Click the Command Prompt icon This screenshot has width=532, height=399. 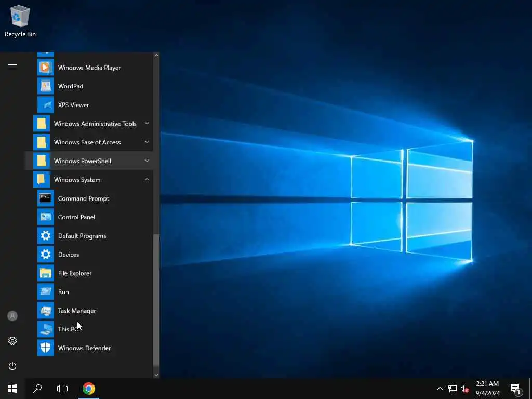click(x=46, y=198)
